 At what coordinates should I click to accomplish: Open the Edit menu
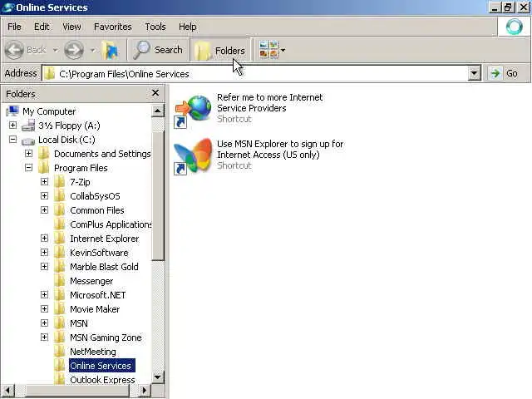click(x=42, y=27)
